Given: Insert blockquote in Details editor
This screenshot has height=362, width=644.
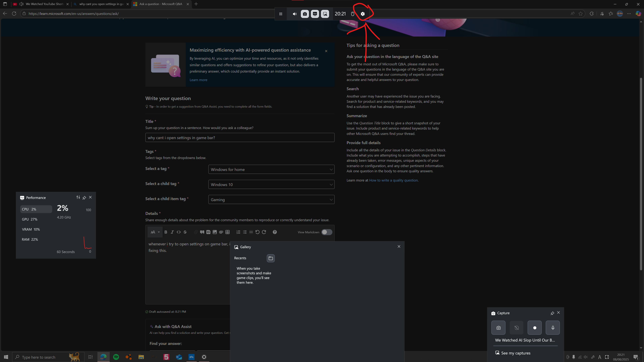Looking at the screenshot, I should (202, 232).
